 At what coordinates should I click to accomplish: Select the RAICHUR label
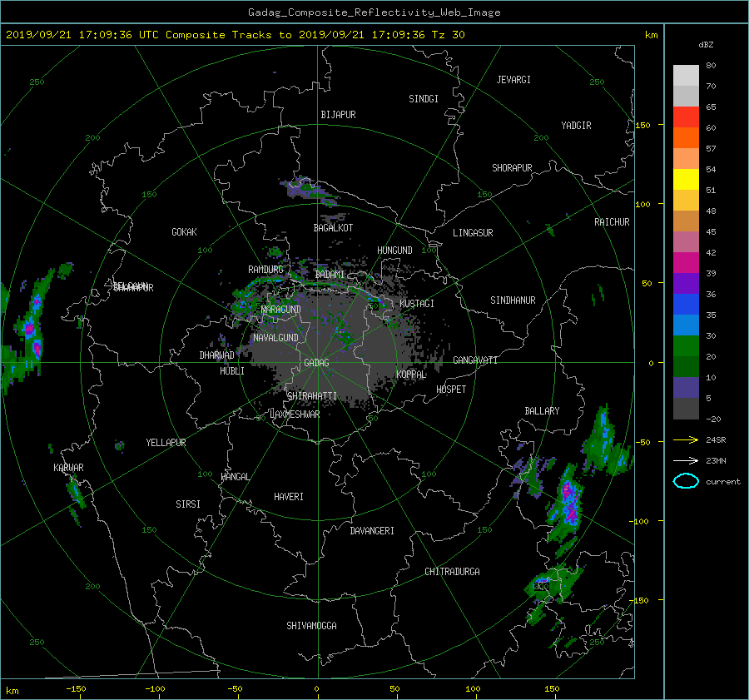click(x=612, y=222)
